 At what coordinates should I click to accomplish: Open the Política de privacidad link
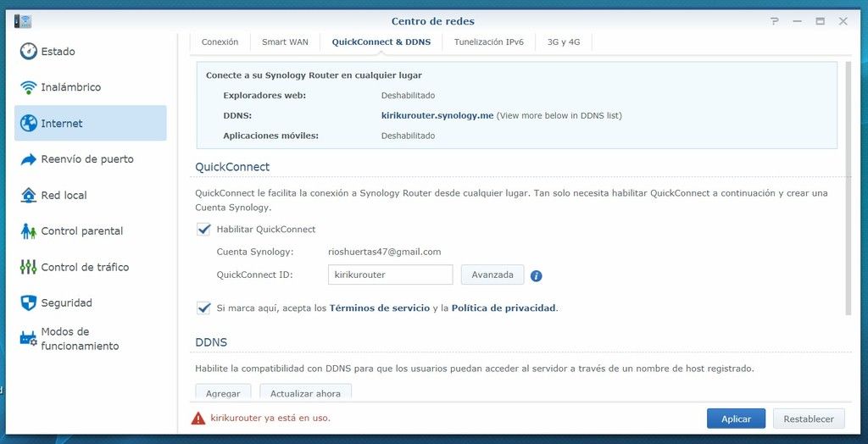pyautogui.click(x=504, y=308)
